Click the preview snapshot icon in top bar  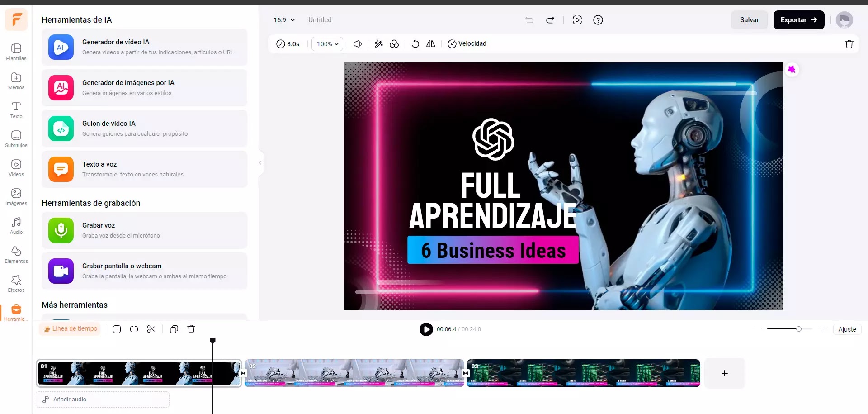[577, 20]
